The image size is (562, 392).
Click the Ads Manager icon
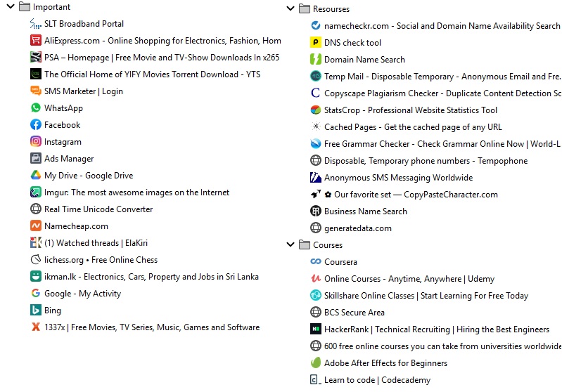35,158
